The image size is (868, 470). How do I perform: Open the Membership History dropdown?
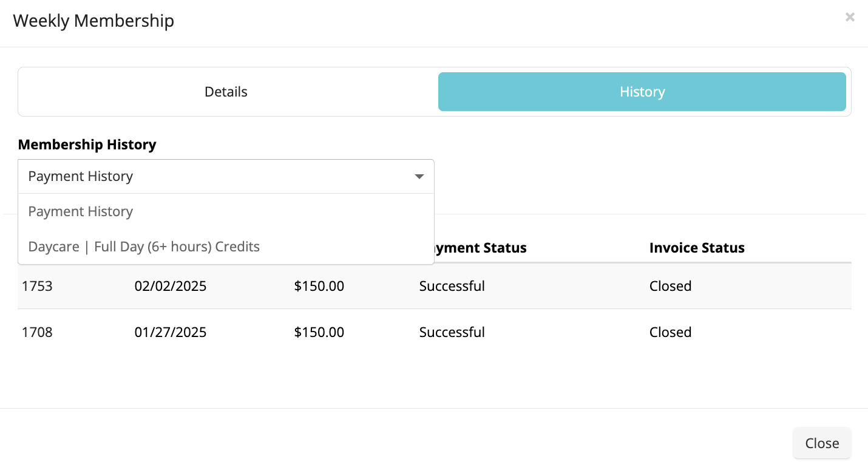(x=226, y=176)
